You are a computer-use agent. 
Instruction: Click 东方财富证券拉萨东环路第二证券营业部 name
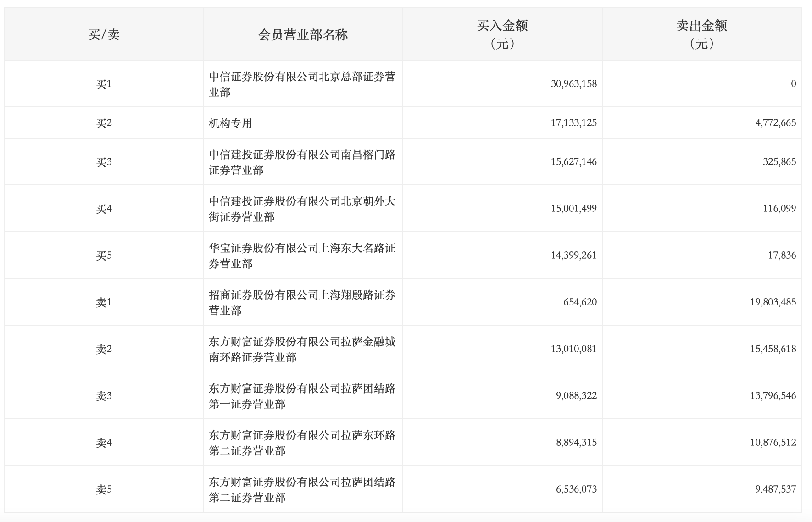302,443
